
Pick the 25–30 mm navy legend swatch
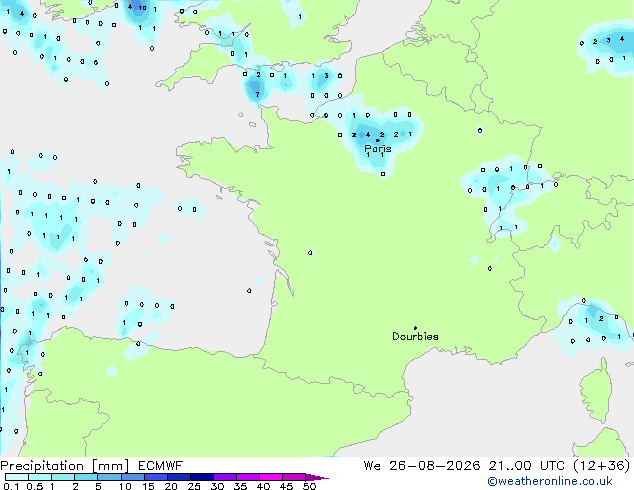tap(201, 477)
